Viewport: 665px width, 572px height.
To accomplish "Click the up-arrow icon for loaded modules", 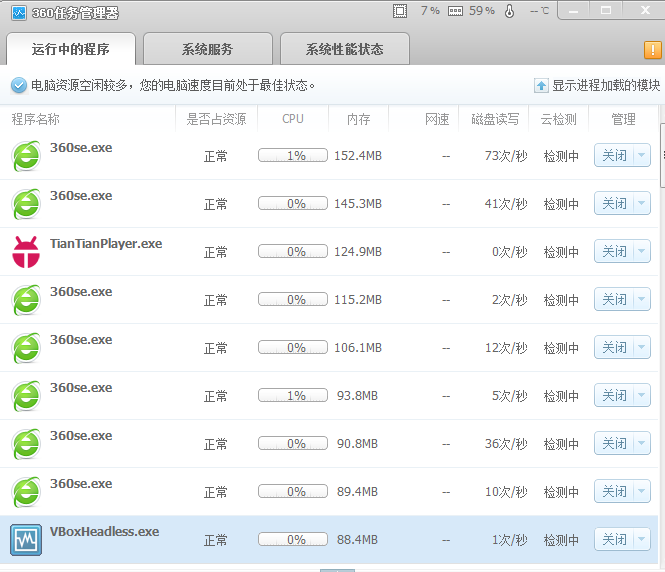I will coord(541,86).
